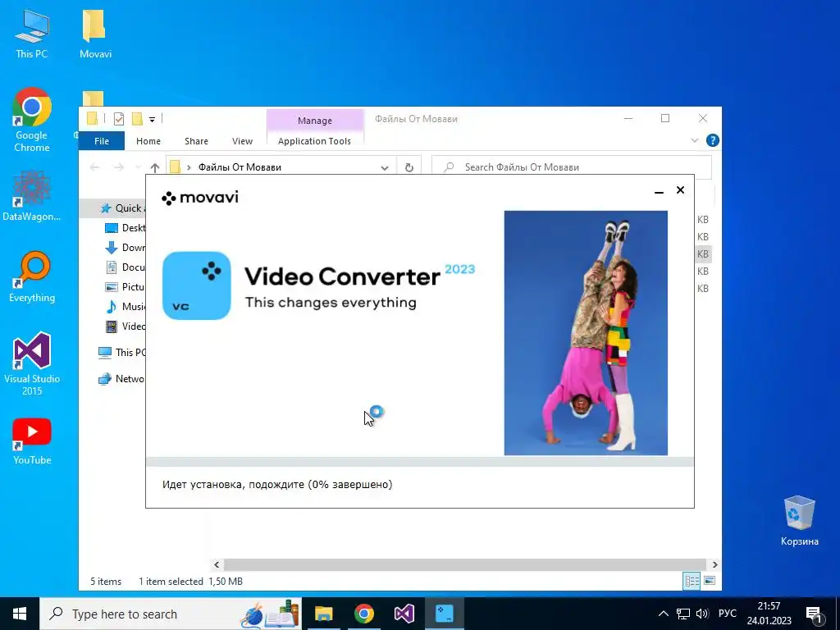Expand the Explorer ribbon chevron
Screen dimensions: 840x630
click(695, 140)
